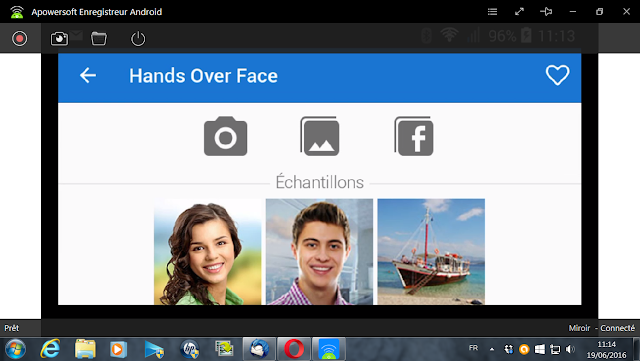Open the HP support icon in the taskbar
This screenshot has width=640, height=361.
[190, 349]
